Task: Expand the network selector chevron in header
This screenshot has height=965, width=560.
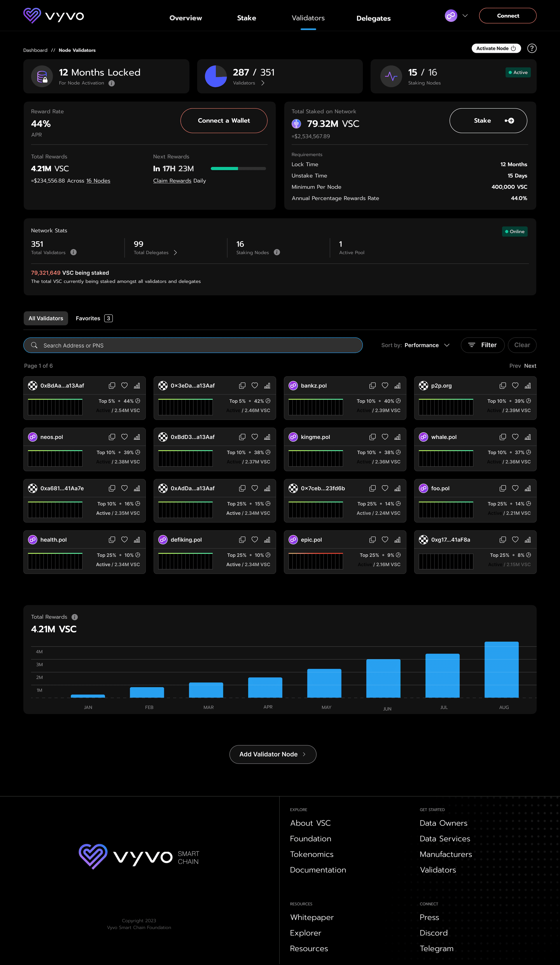Action: (465, 16)
